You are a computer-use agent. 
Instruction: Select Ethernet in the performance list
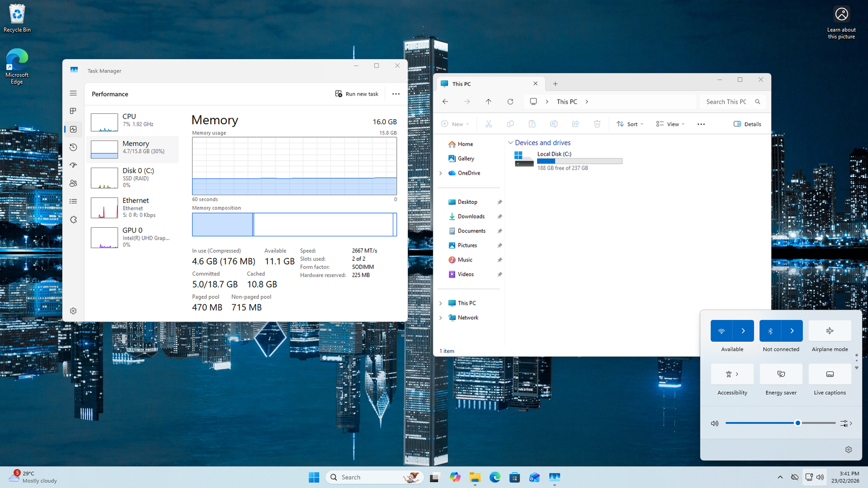[x=132, y=208]
